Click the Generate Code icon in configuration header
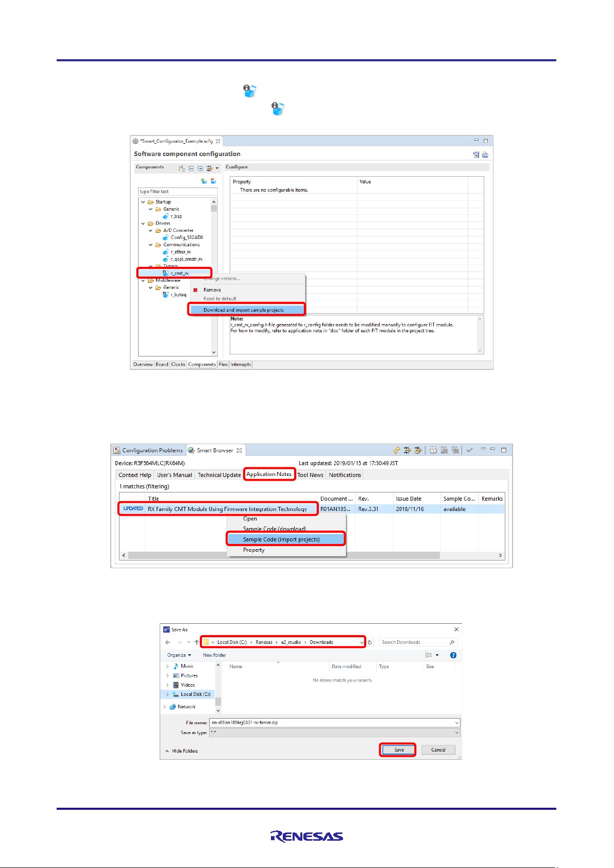 (x=476, y=155)
